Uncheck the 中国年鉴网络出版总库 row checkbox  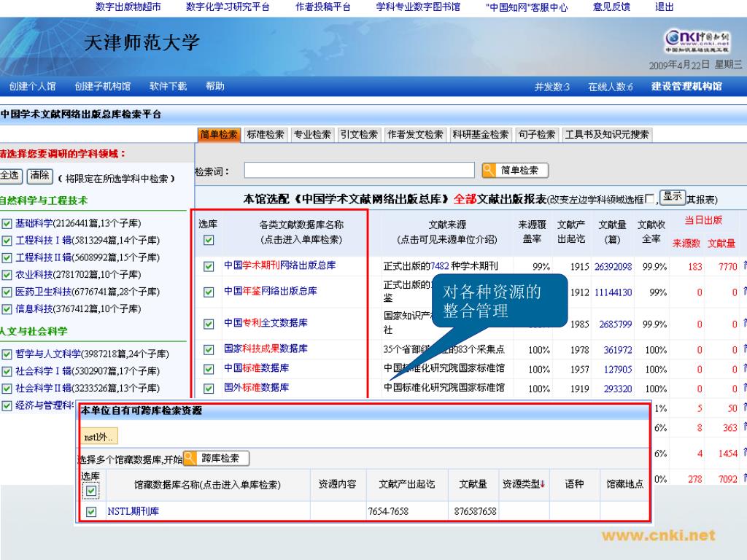209,292
